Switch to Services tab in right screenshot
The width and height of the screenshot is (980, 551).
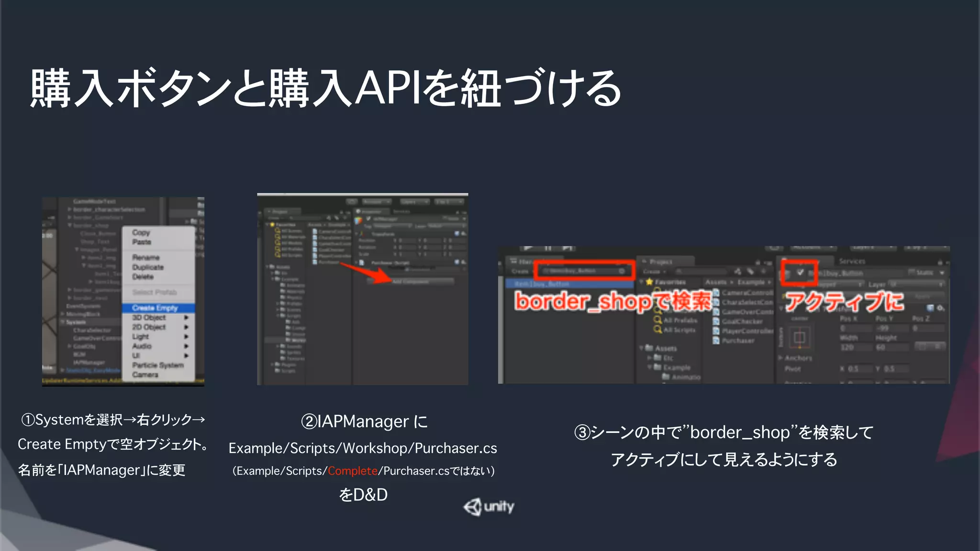[x=852, y=261]
